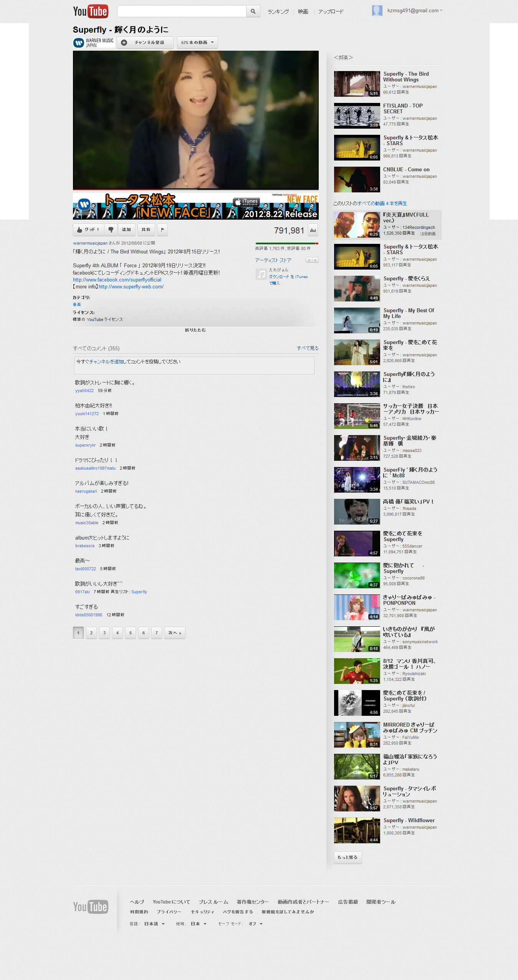Open thumbnail for Superfly - My Best Of My Life
Viewport: 518px width, 980px height.
(357, 320)
